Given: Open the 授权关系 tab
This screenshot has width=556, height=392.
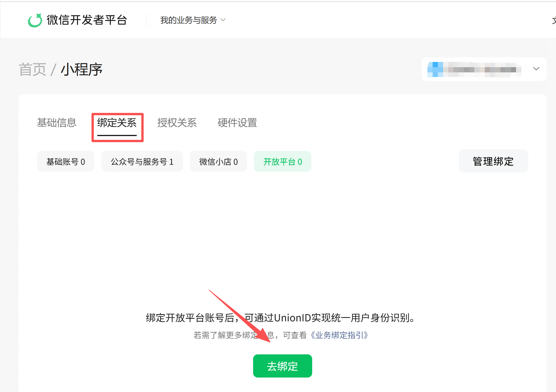Looking at the screenshot, I should click(177, 123).
